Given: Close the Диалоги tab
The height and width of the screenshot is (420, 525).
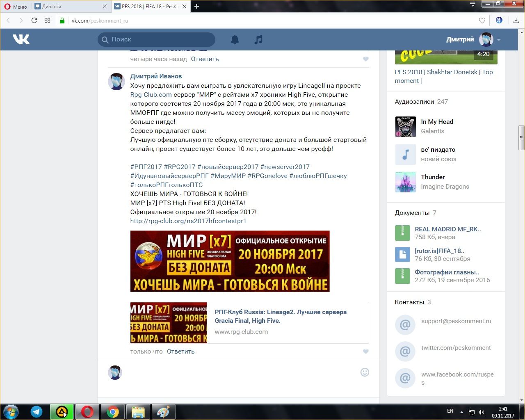Looking at the screenshot, I should (105, 6).
